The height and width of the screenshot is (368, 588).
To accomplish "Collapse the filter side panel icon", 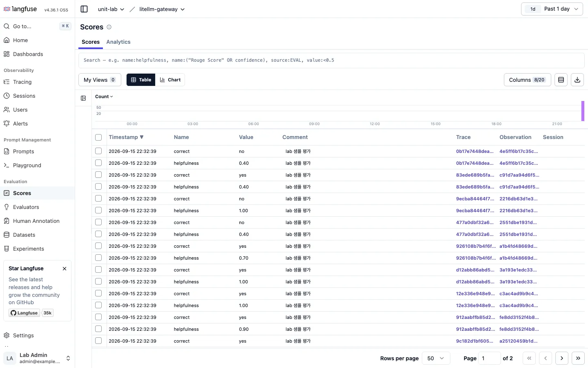I will point(83,98).
